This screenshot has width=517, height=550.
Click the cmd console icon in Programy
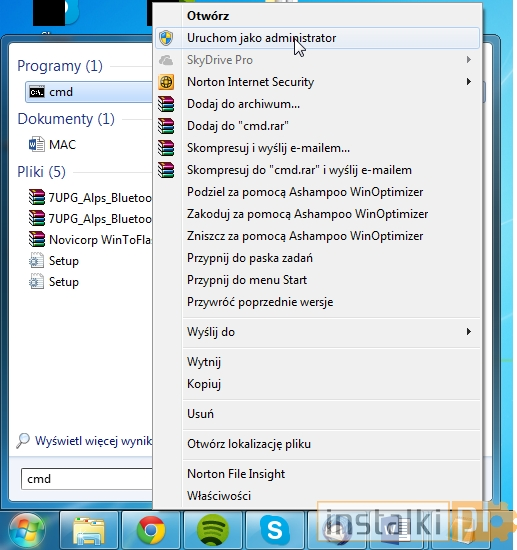coord(37,92)
